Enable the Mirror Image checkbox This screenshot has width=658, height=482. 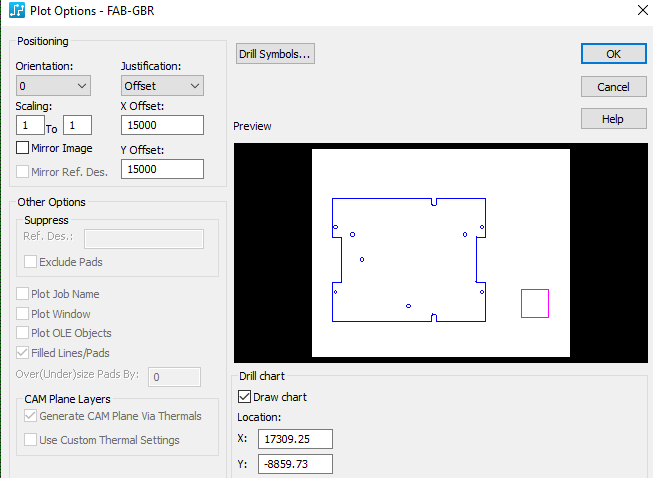pos(24,148)
